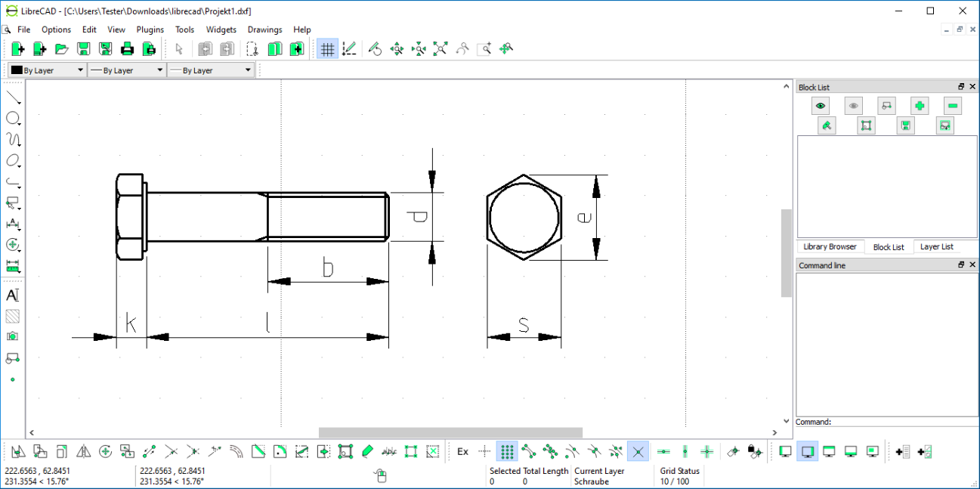Click the black color swatch
980x489 pixels.
click(x=16, y=70)
